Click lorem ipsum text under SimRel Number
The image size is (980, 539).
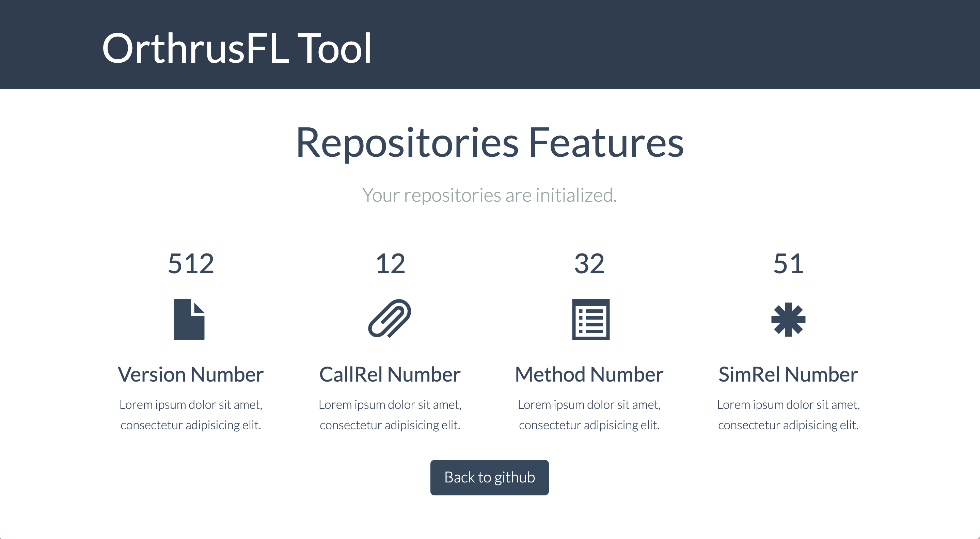pyautogui.click(x=788, y=415)
